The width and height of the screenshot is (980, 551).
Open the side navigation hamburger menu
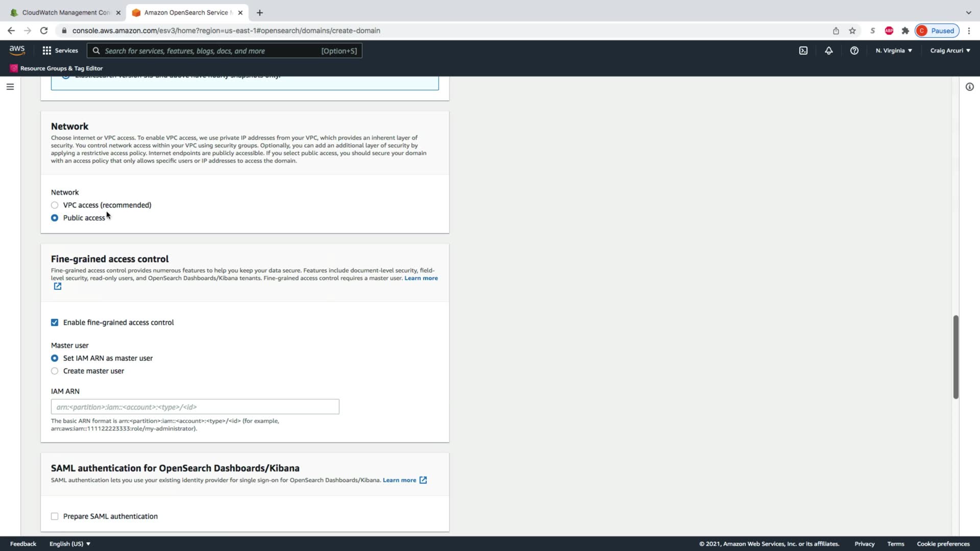10,87
